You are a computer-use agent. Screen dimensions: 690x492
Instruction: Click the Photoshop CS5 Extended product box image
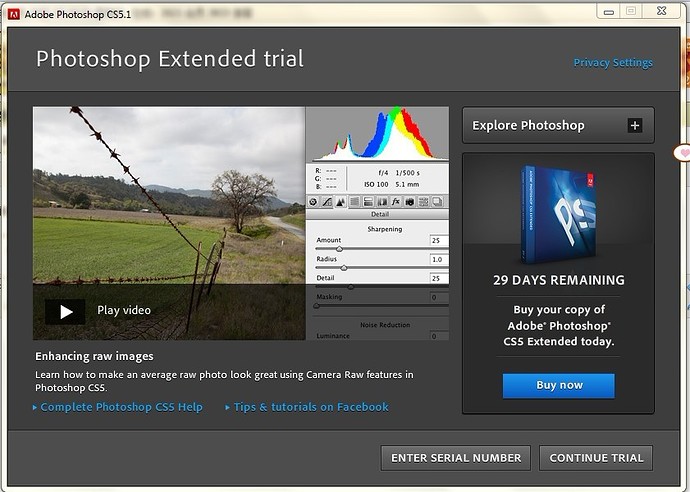[x=559, y=214]
